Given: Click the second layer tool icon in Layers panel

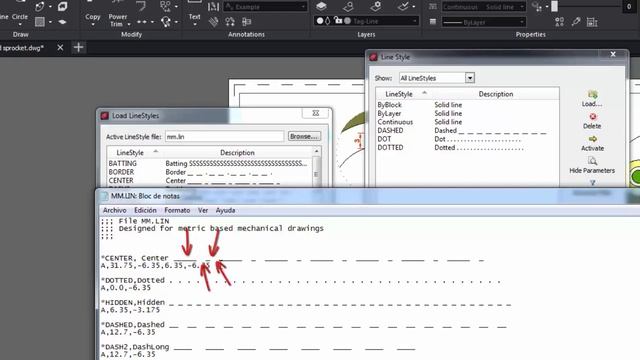Looking at the screenshot, I should pos(348,6).
